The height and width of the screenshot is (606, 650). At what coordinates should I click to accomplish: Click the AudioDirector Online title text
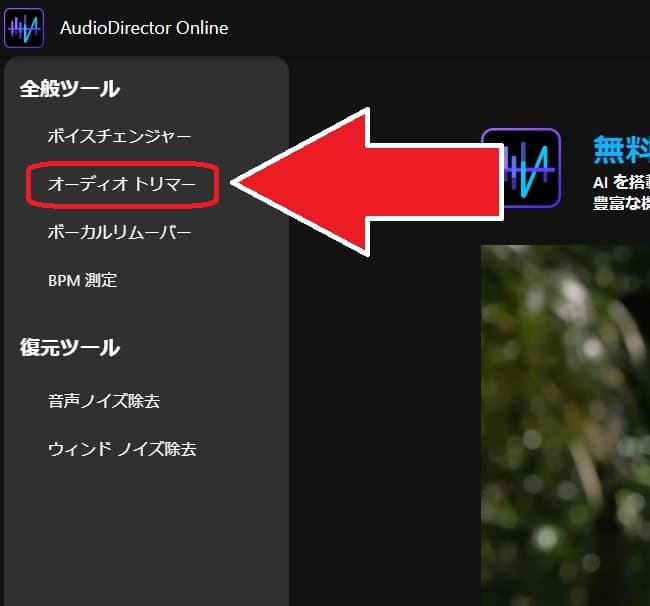[x=144, y=28]
